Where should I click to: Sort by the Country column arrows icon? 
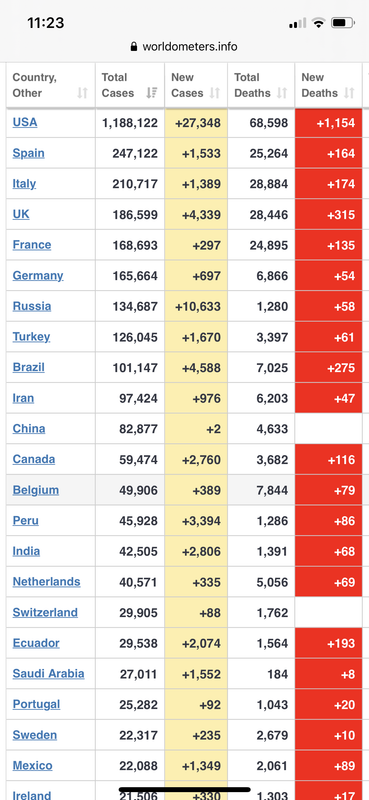82,93
